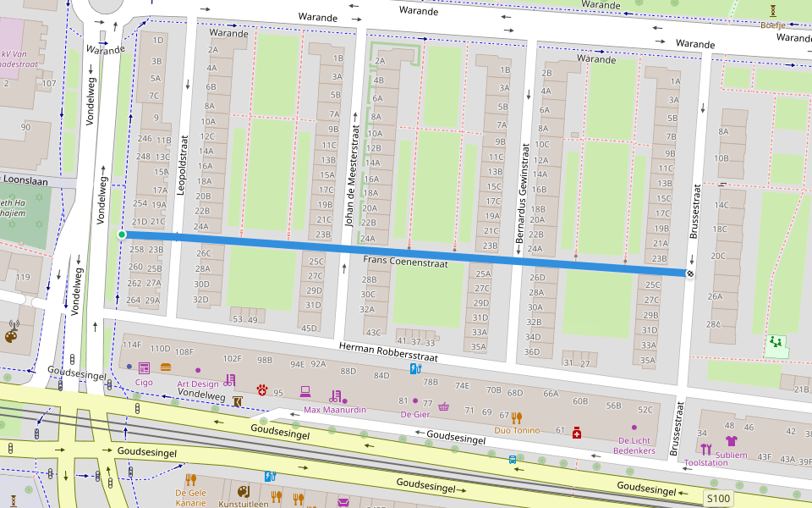The image size is (812, 508).
Task: Click the Toolstation shop icon
Action: click(x=705, y=450)
